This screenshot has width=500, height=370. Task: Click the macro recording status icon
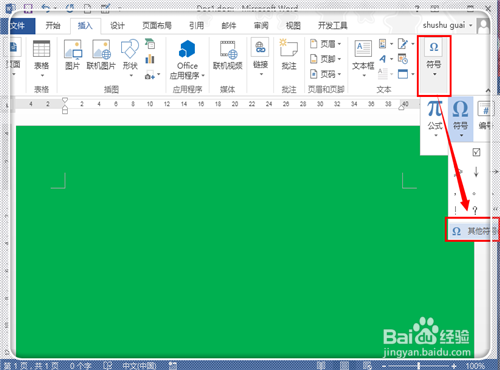click(x=173, y=366)
